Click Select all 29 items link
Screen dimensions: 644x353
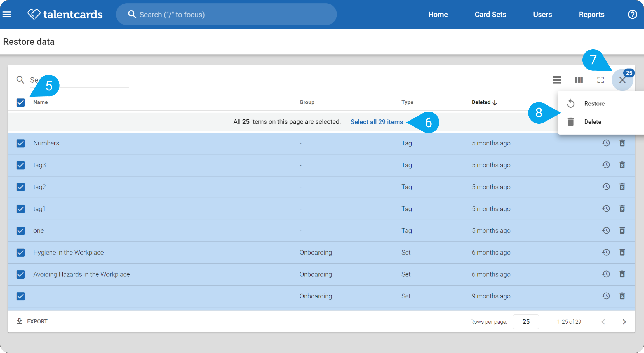point(377,122)
